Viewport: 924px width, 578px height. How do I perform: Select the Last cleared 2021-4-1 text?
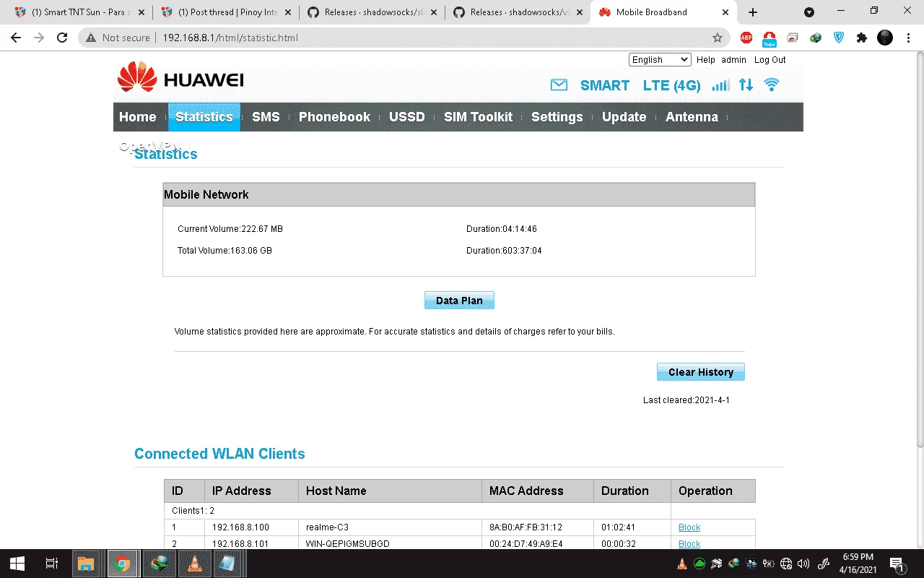687,400
